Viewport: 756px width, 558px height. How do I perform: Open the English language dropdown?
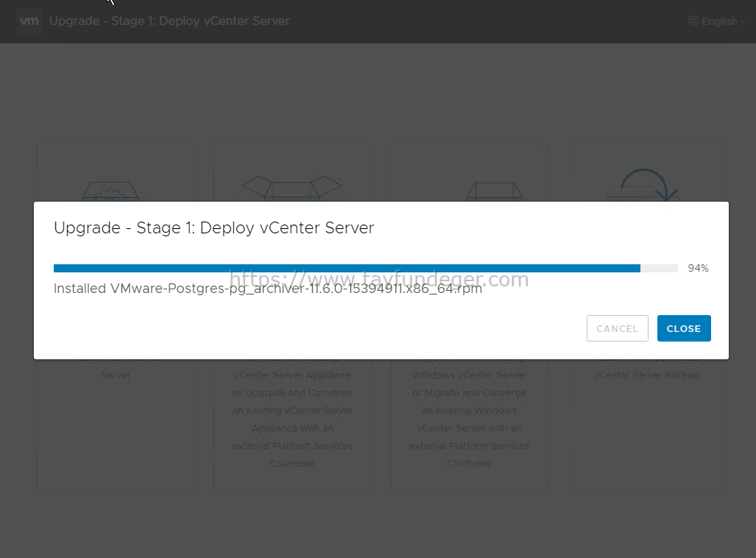coord(717,21)
